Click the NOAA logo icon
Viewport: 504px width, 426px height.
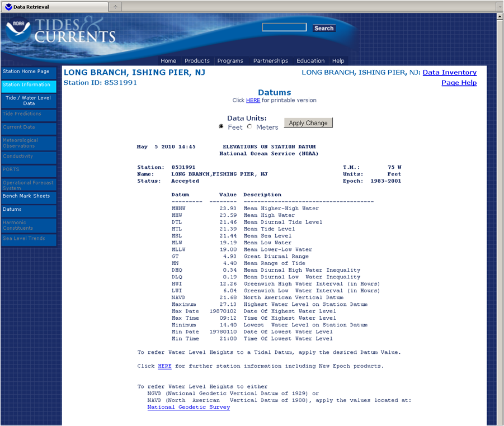coord(18,30)
